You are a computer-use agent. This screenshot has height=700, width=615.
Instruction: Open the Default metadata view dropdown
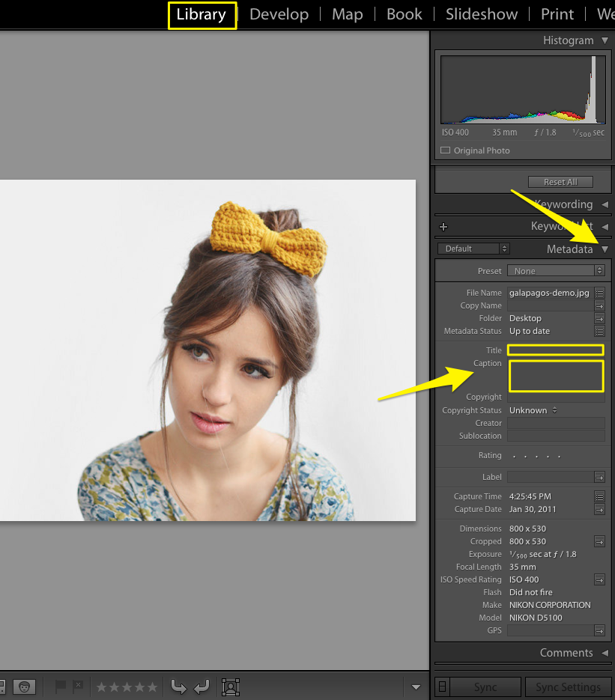(473, 249)
